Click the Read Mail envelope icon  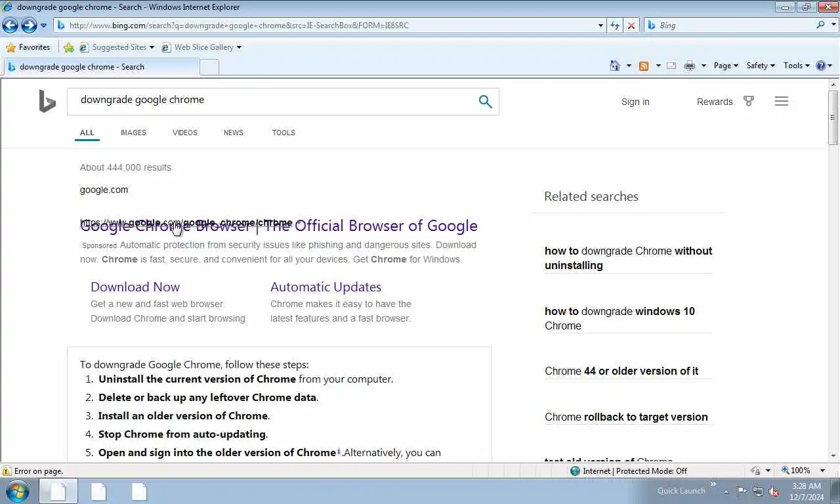(x=671, y=66)
